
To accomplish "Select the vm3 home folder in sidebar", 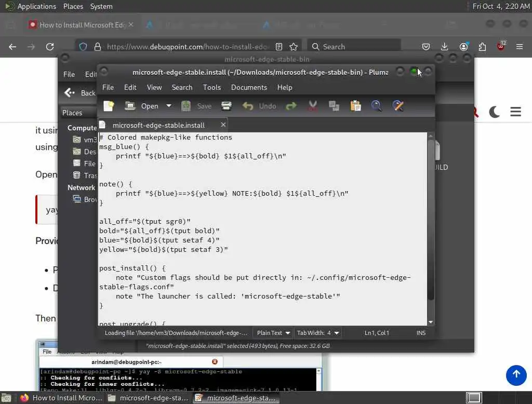I will [x=85, y=140].
